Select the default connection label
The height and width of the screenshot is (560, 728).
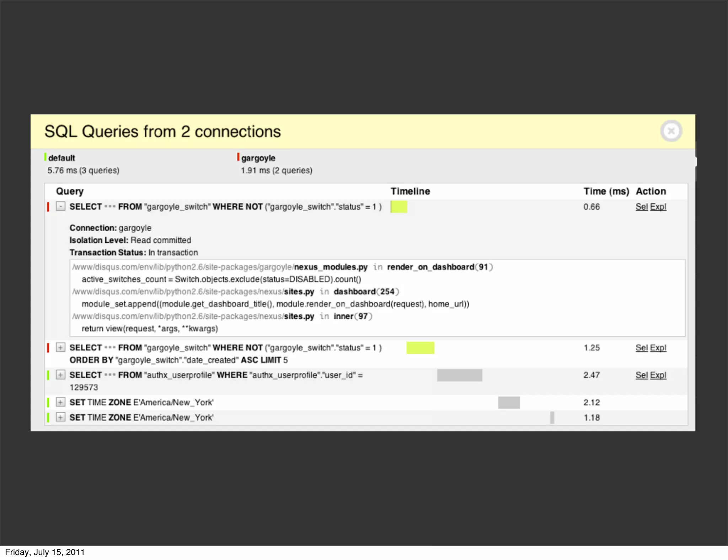pyautogui.click(x=61, y=158)
